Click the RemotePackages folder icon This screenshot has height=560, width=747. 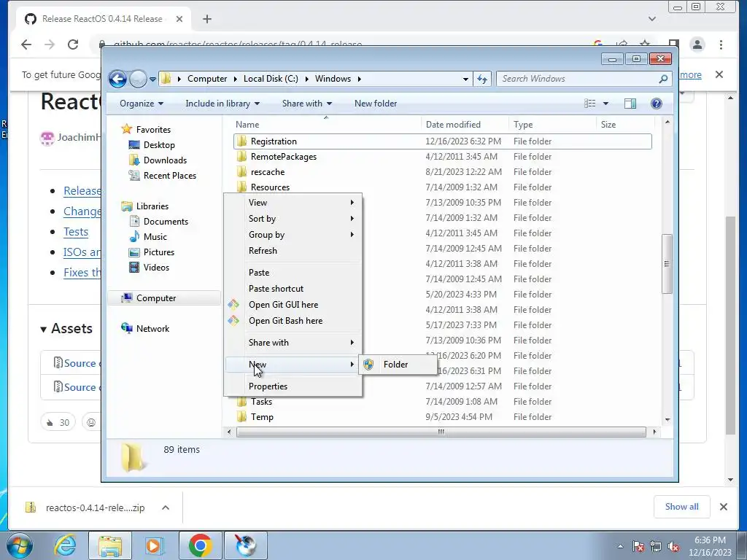pos(242,157)
